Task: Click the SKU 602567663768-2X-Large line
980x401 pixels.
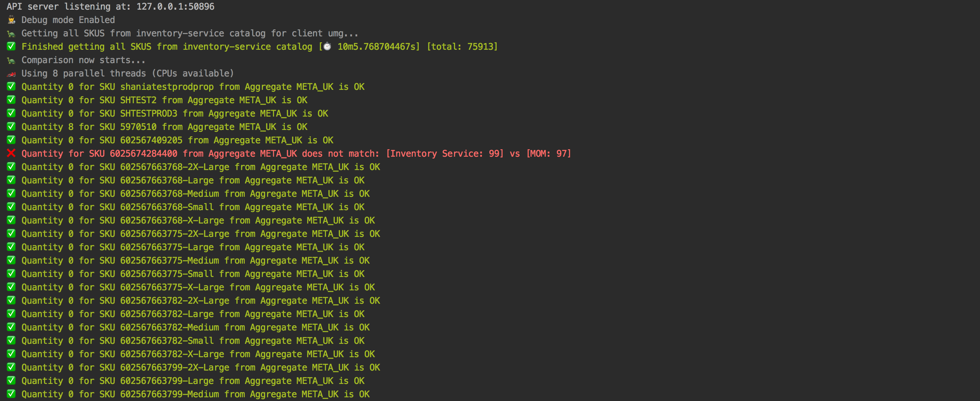Action: [201, 167]
